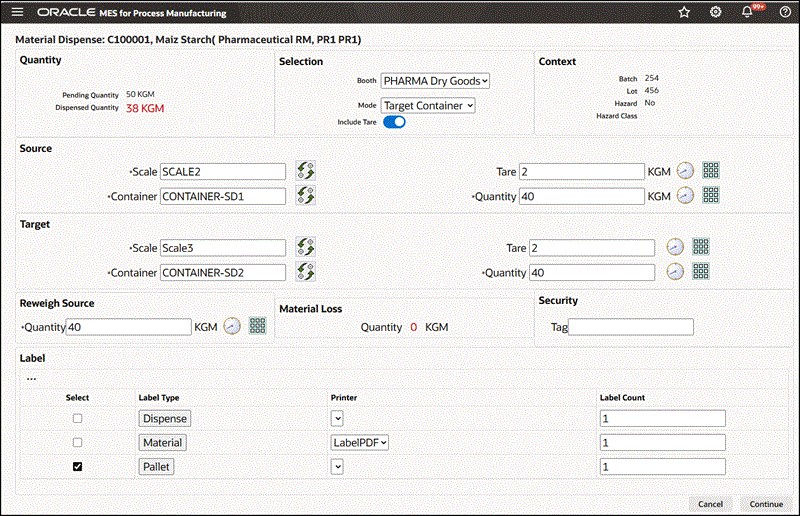800x516 pixels.
Task: Open keypad for Source Quantity
Action: (x=711, y=194)
